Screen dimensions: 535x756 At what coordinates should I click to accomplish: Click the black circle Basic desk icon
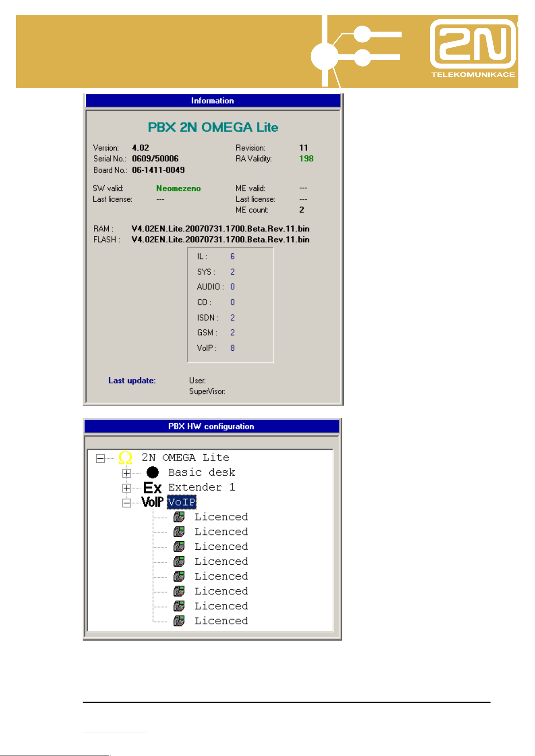153,473
